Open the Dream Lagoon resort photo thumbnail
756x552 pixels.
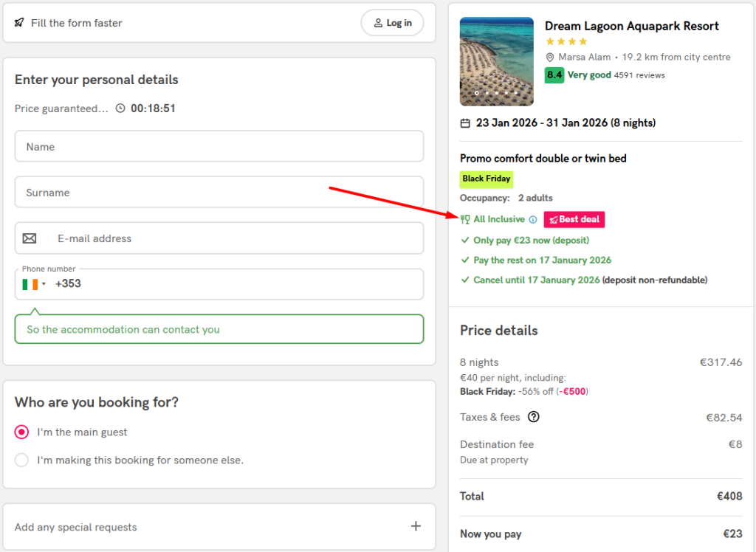pos(497,61)
